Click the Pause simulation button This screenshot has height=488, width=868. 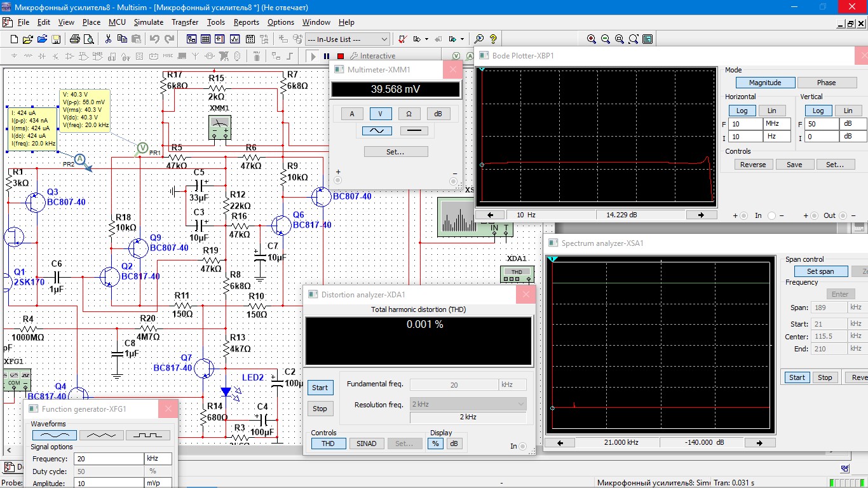click(x=327, y=56)
